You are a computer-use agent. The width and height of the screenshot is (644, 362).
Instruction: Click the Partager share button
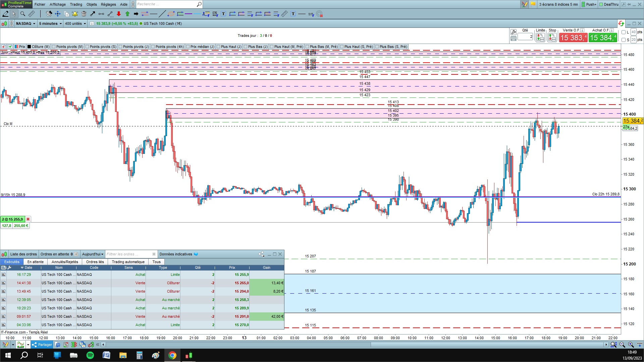click(42, 345)
